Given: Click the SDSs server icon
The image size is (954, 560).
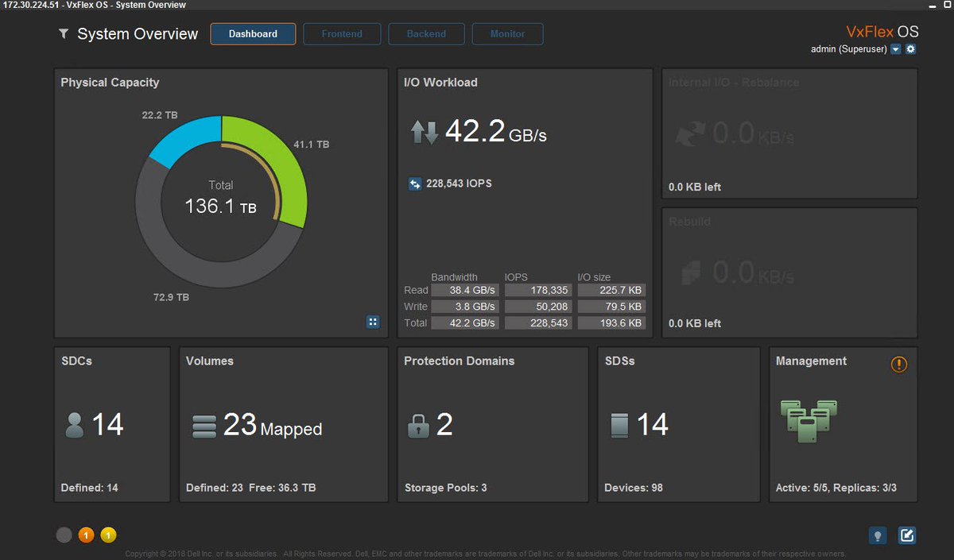Looking at the screenshot, I should pyautogui.click(x=619, y=426).
